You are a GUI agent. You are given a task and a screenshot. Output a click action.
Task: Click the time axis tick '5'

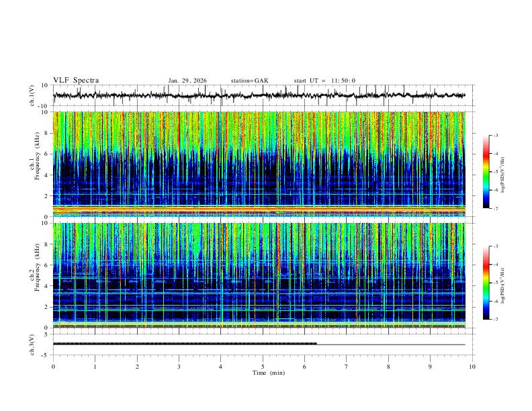(263, 367)
